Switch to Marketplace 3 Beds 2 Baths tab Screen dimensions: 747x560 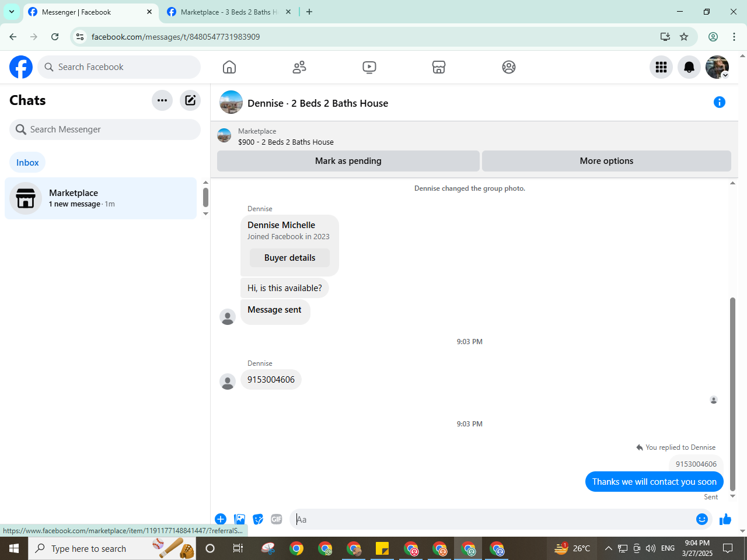coord(228,12)
